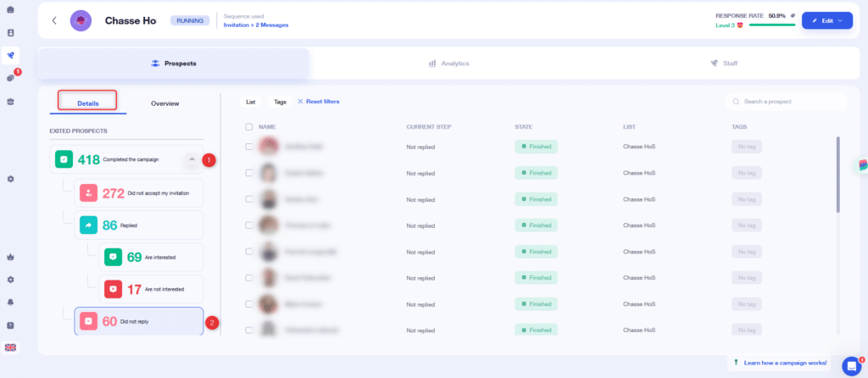
Task: Select the 86 Replied card
Action: coord(139,225)
